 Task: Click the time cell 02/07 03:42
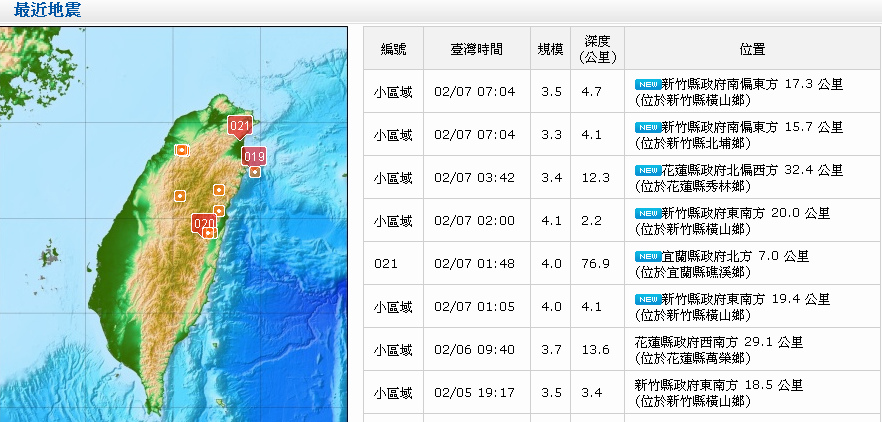[474, 178]
